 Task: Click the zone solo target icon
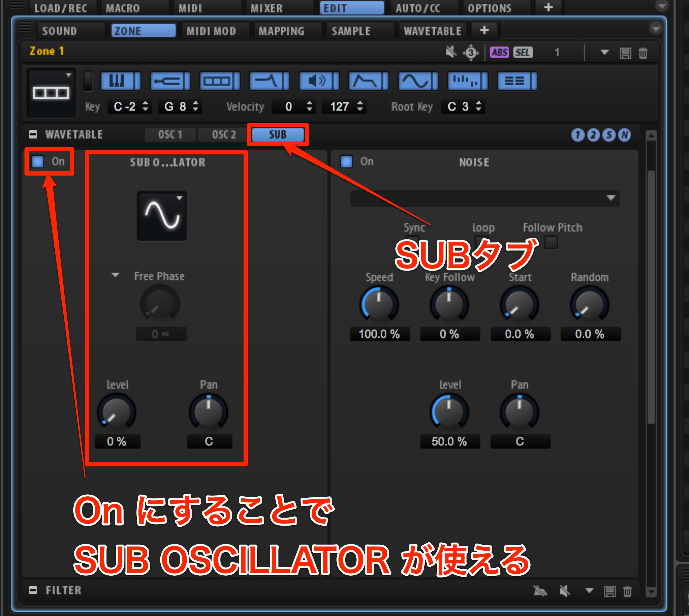(x=471, y=53)
